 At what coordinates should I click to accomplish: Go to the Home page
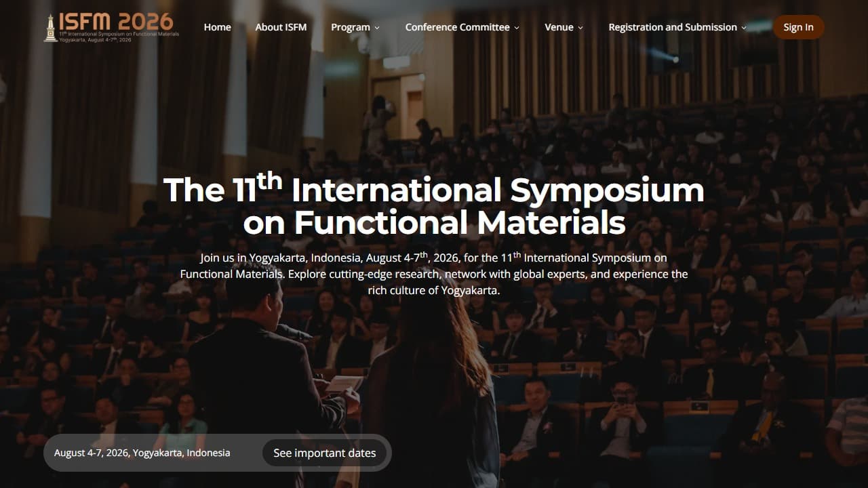coord(217,27)
